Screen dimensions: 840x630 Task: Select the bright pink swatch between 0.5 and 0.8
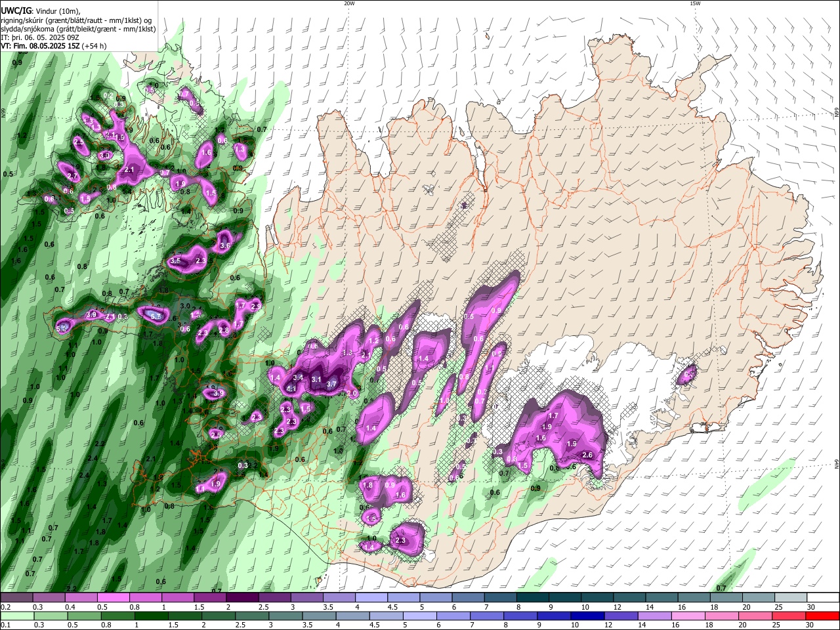(113, 598)
